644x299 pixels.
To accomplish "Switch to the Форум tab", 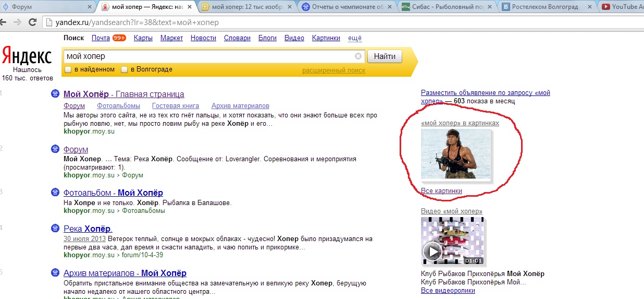I will coord(46,7).
